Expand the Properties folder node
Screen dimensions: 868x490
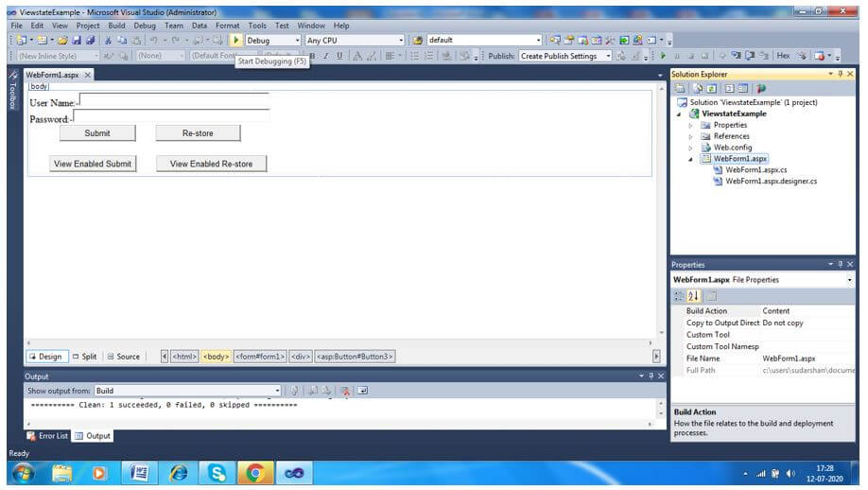tap(690, 126)
